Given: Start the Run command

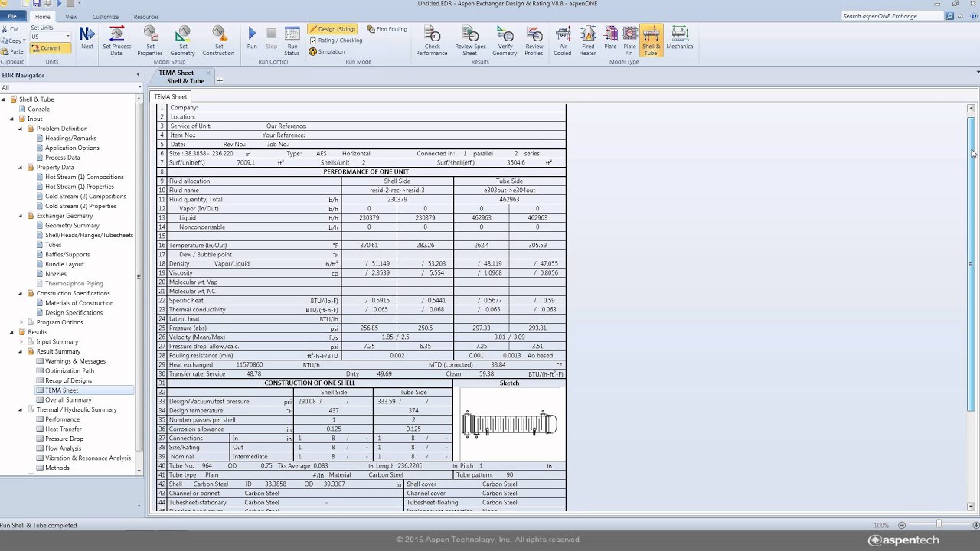Looking at the screenshot, I should coord(252,38).
